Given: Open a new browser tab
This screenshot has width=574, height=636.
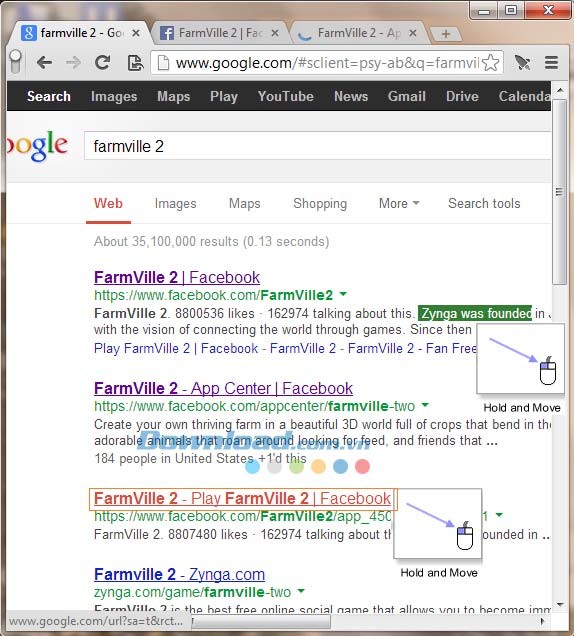Looking at the screenshot, I should (x=445, y=34).
